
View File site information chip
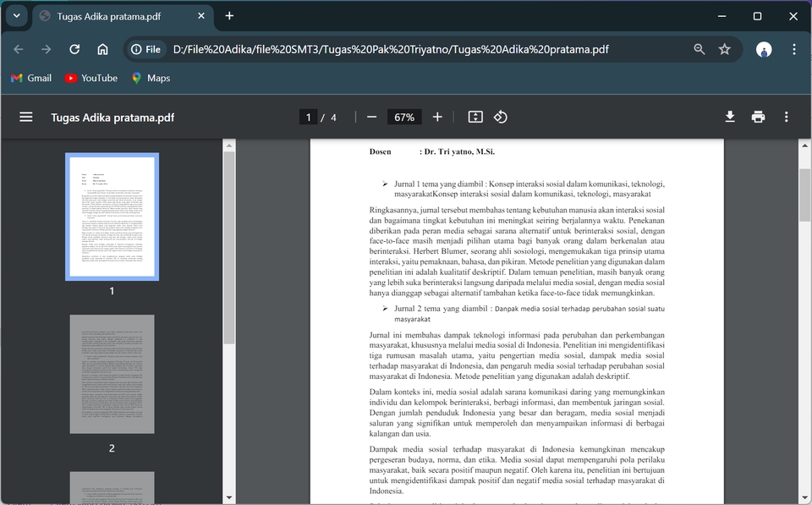point(146,49)
